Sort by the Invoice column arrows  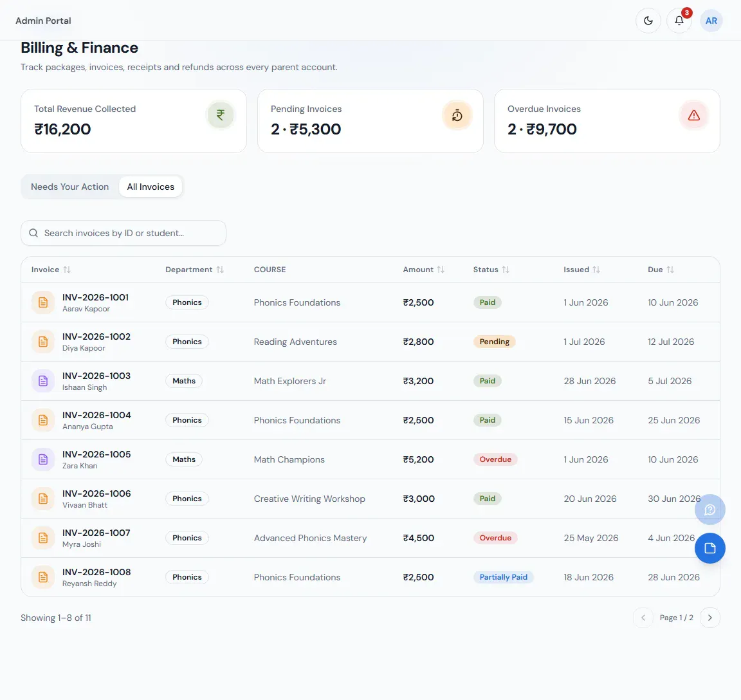pyautogui.click(x=67, y=270)
